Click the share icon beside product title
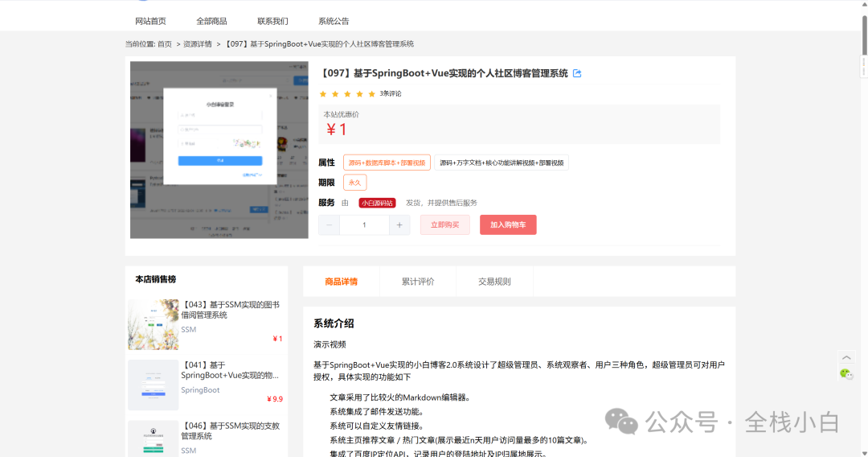This screenshot has width=868, height=457. point(577,73)
